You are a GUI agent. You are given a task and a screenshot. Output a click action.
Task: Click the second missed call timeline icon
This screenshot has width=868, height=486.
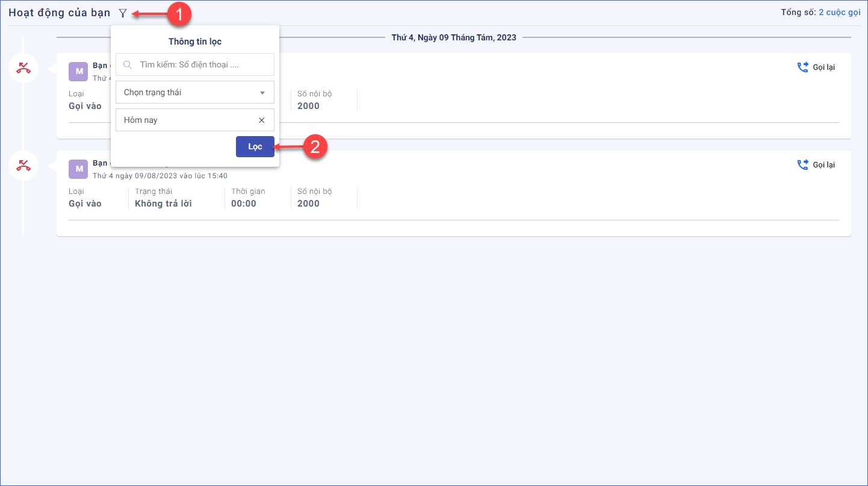(23, 166)
